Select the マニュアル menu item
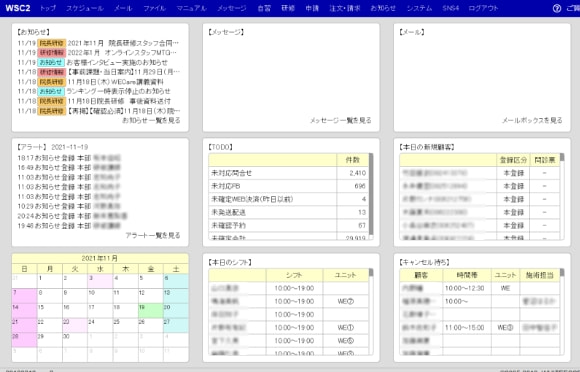 191,8
